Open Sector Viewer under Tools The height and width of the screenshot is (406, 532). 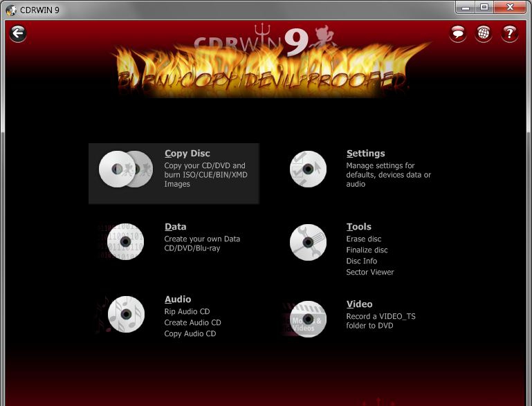pos(370,272)
